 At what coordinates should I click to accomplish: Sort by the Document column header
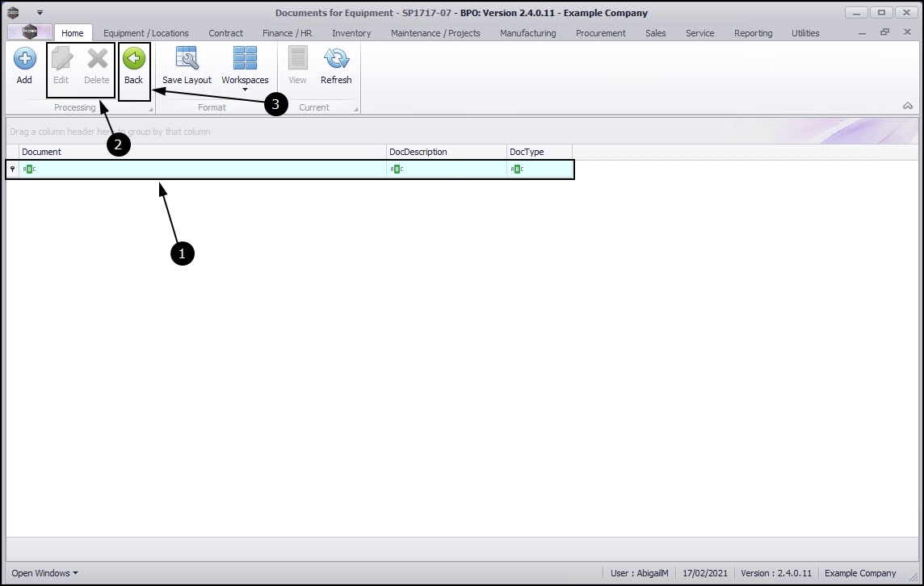pyautogui.click(x=203, y=152)
